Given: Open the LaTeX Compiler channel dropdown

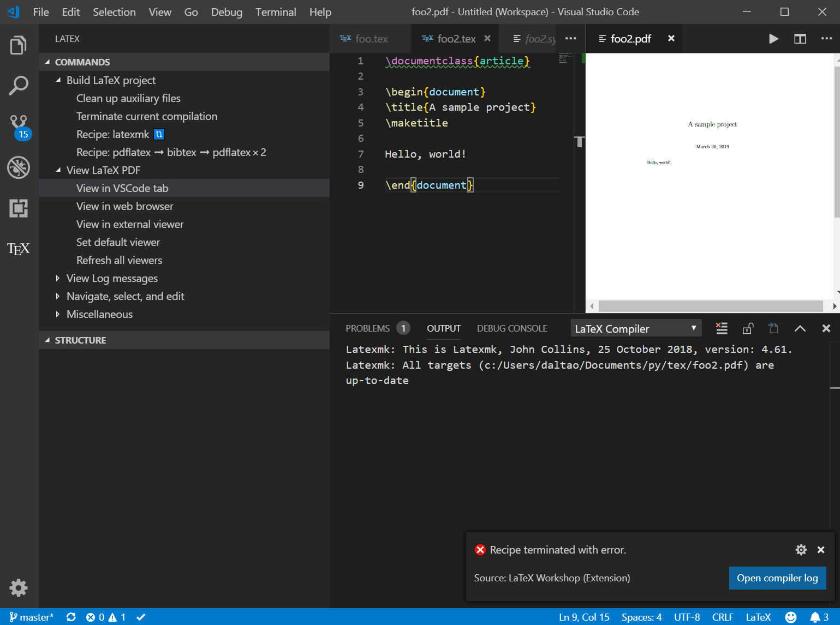Looking at the screenshot, I should [635, 328].
